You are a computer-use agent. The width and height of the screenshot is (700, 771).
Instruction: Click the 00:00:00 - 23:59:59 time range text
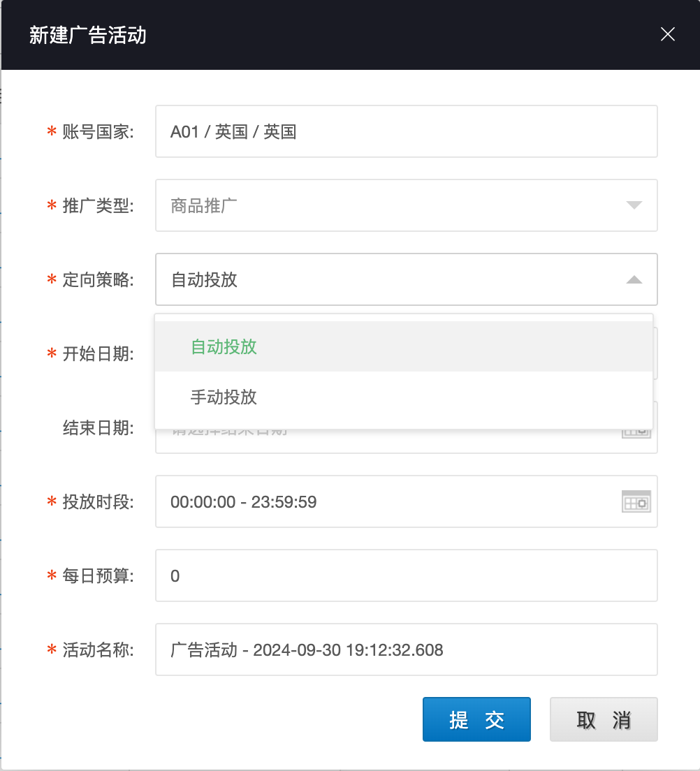tap(243, 501)
